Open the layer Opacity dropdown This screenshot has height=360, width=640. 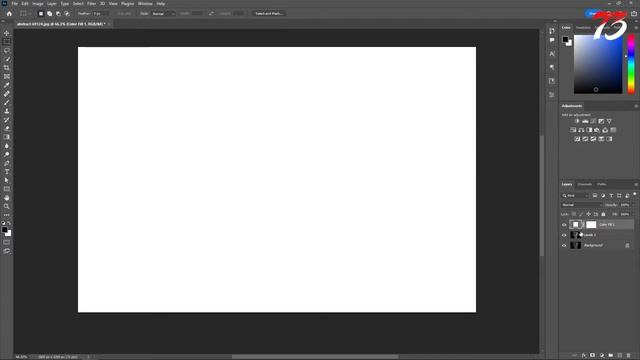click(x=633, y=205)
